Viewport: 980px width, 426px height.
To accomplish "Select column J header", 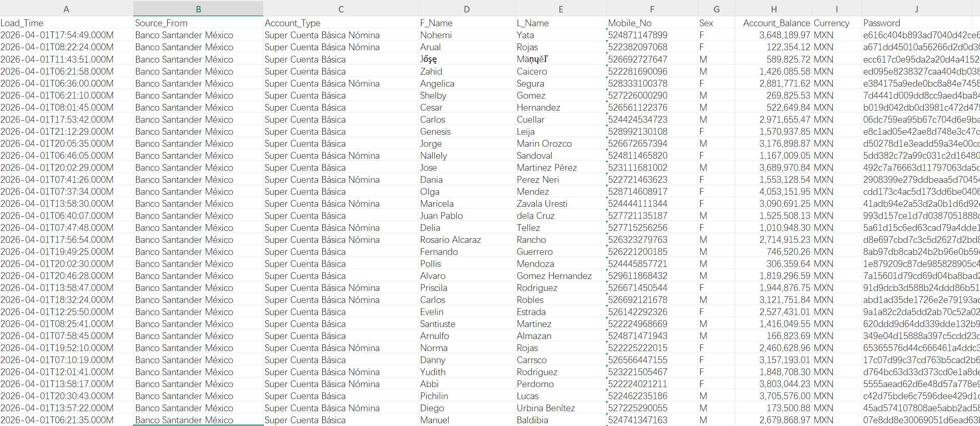I will [x=917, y=9].
